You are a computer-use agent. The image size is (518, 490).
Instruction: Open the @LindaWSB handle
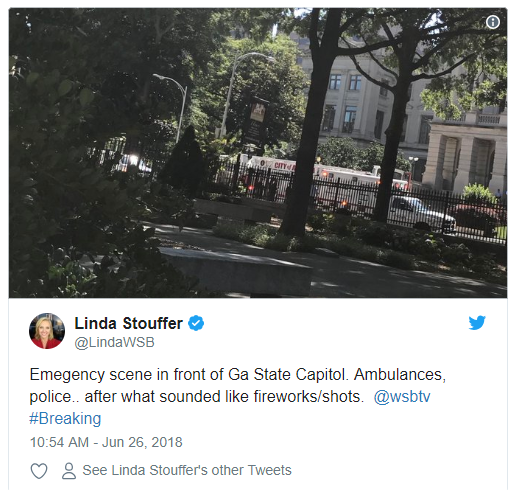115,342
